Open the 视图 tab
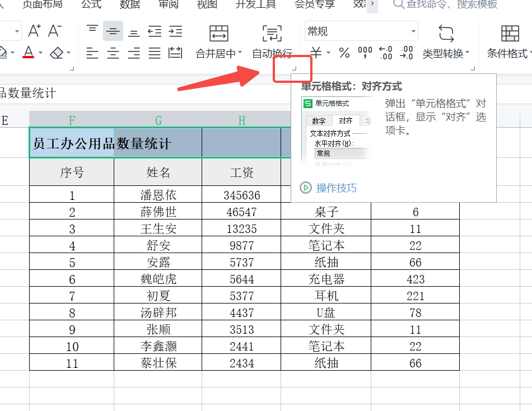The width and height of the screenshot is (532, 411). coord(207,4)
